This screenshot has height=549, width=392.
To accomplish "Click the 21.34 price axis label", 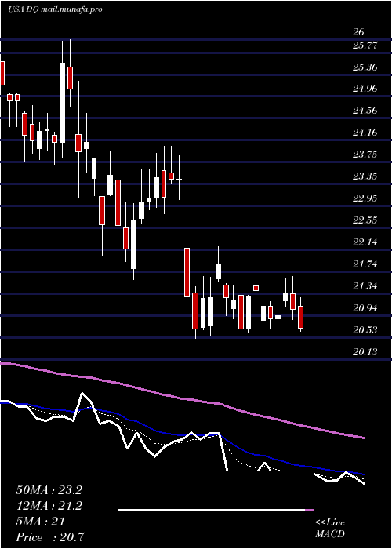I will point(366,286).
